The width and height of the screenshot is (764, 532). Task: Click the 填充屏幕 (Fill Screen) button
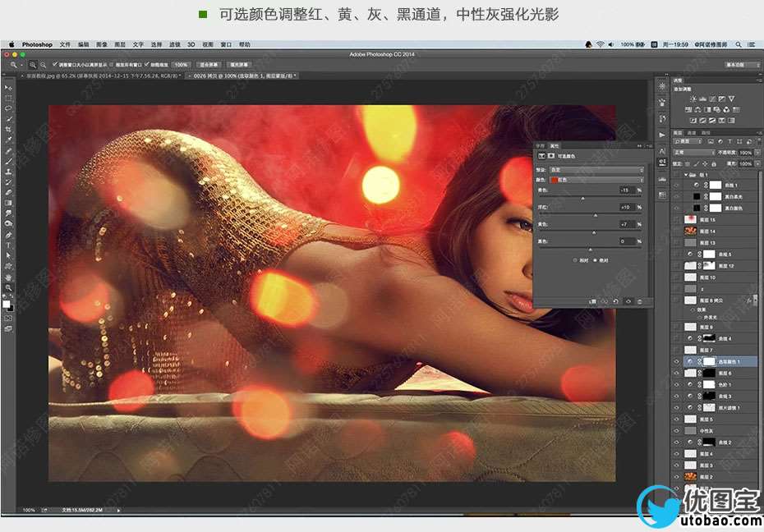tap(239, 65)
